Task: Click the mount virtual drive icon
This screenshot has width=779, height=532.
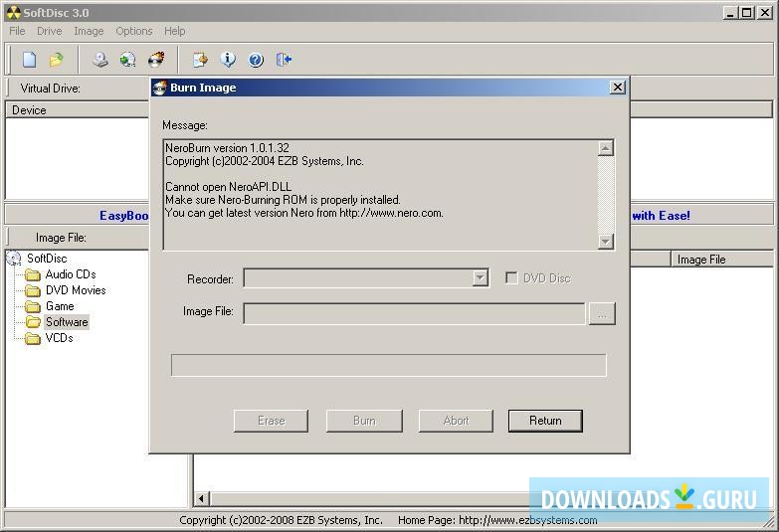Action: pos(100,60)
